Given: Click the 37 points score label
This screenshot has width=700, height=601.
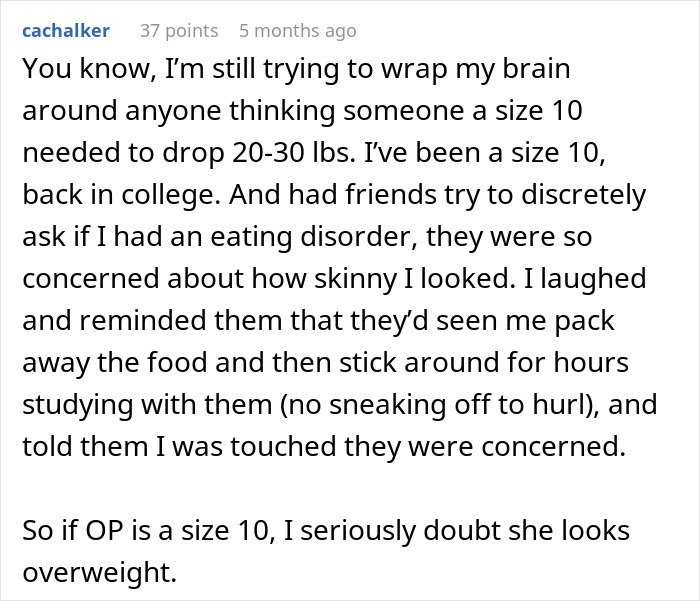Looking at the screenshot, I should click(x=179, y=31).
